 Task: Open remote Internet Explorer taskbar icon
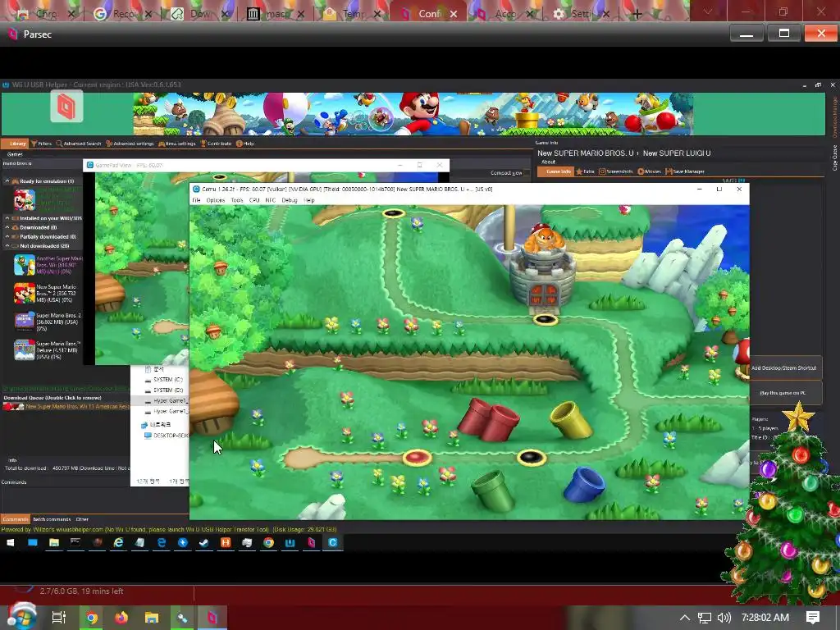118,543
